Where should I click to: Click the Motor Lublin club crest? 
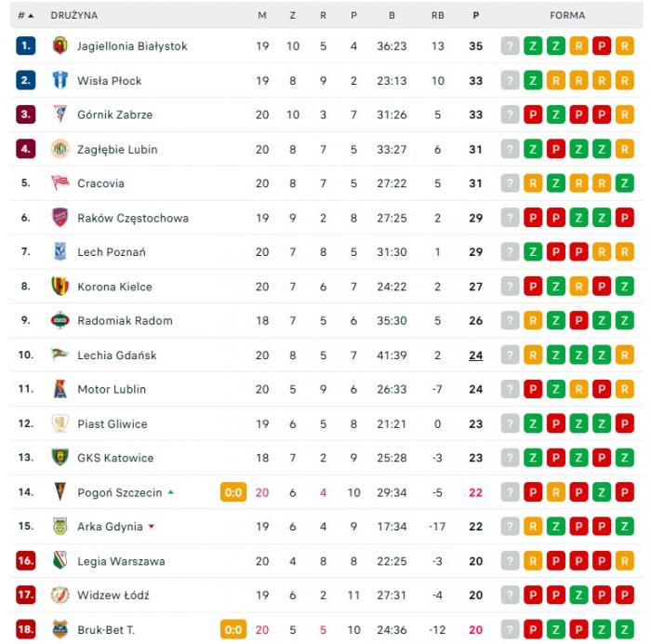coord(60,389)
